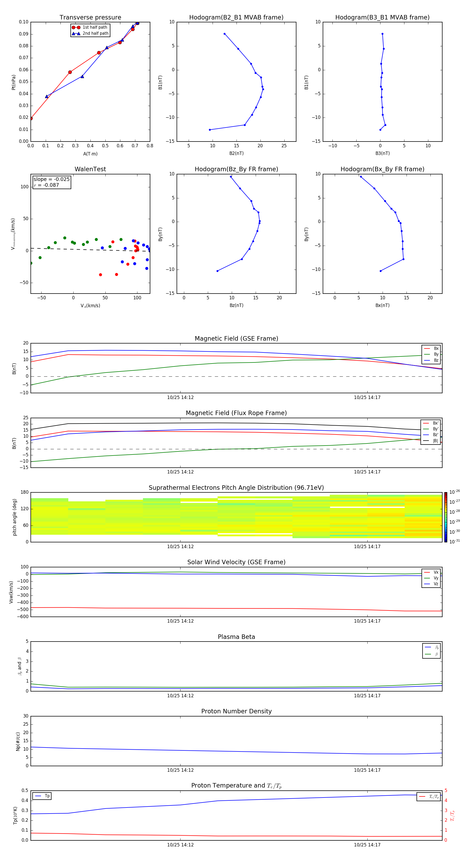Image resolution: width=473 pixels, height=868 pixels.
Task: Click the "Bz(nT)" x-axis label
Action: pos(236,305)
